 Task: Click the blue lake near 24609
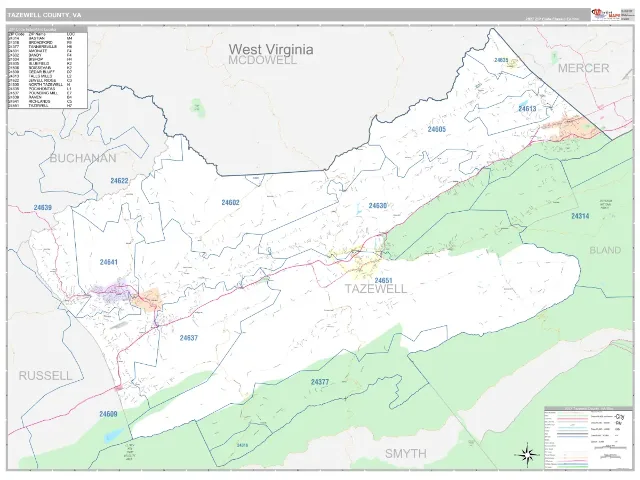(113, 435)
